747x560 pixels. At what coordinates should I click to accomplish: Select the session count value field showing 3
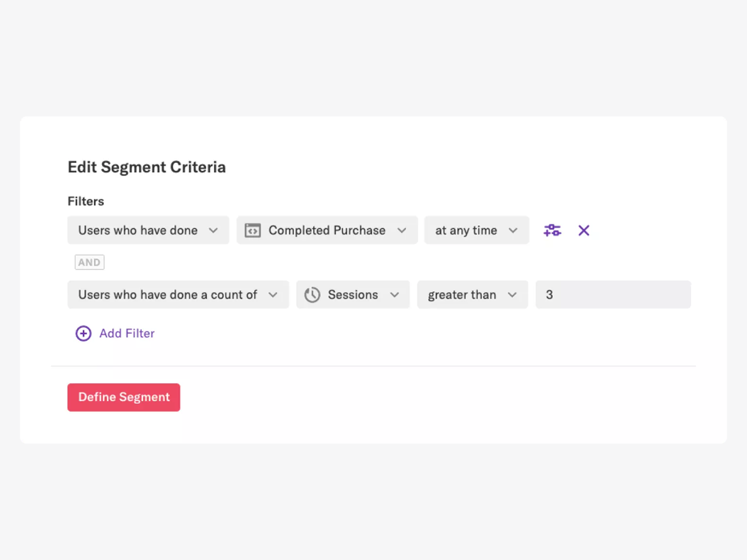click(613, 294)
